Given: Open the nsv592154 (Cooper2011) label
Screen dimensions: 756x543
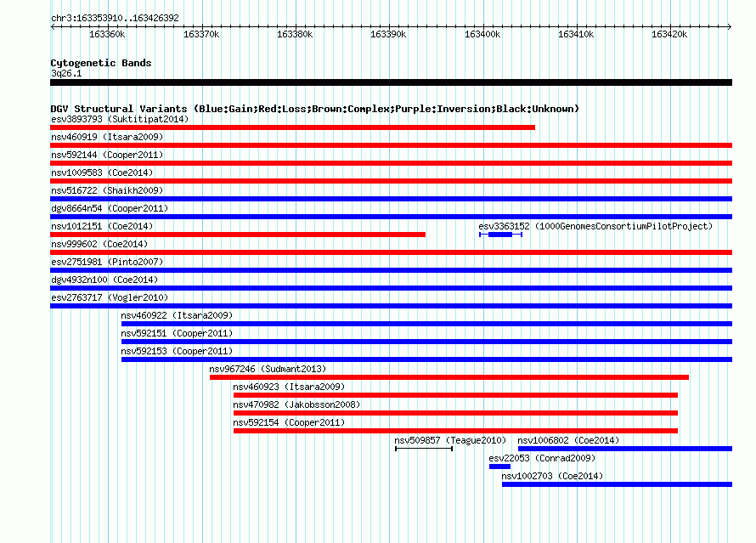Looking at the screenshot, I should [289, 422].
